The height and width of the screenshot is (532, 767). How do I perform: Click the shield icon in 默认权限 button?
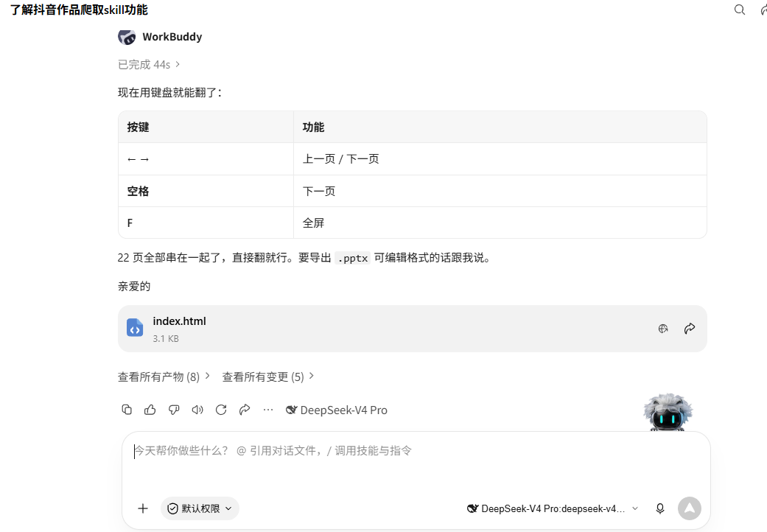[172, 508]
